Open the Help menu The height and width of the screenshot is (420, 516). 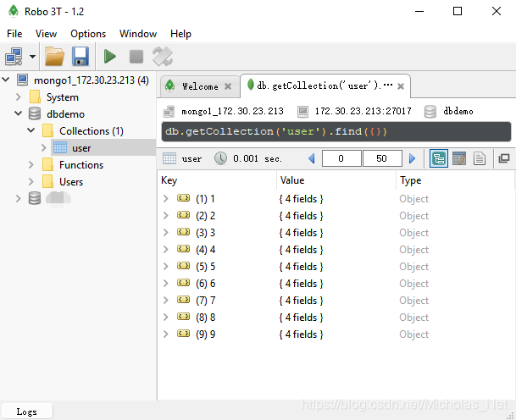click(180, 34)
